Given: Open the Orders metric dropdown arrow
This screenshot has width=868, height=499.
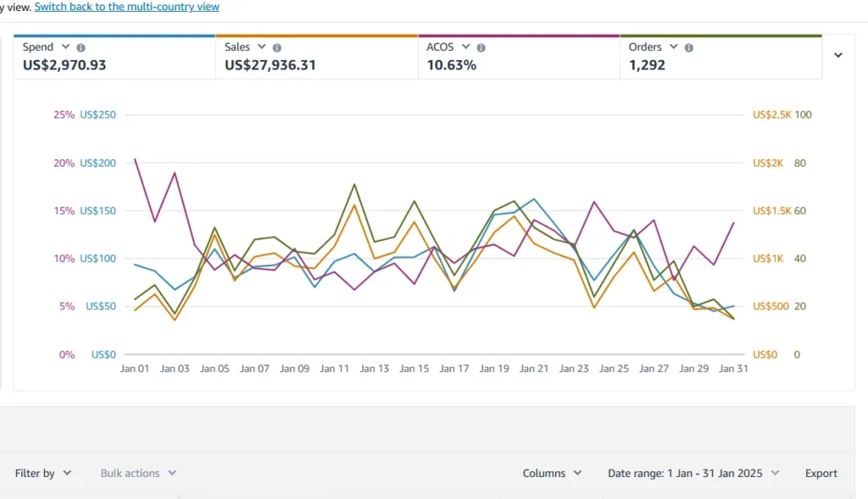Looking at the screenshot, I should (x=673, y=47).
